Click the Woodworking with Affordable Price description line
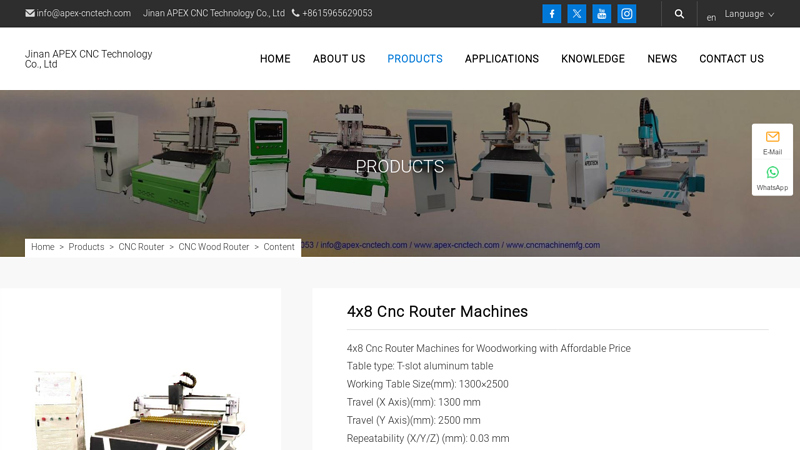This screenshot has height=450, width=800. tap(489, 348)
